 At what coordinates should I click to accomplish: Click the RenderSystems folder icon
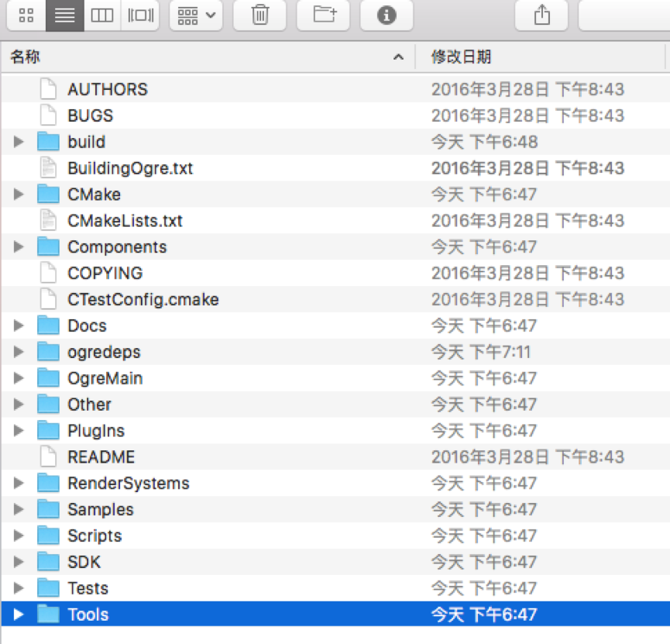pos(48,484)
